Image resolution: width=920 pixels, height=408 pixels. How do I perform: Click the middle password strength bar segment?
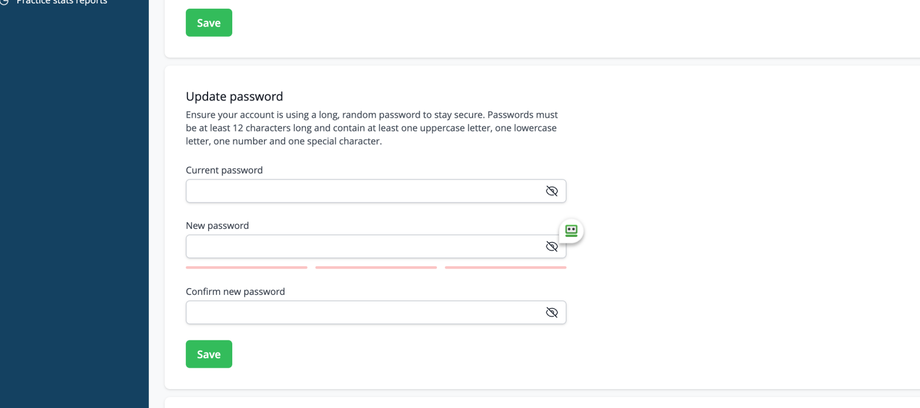pos(376,267)
